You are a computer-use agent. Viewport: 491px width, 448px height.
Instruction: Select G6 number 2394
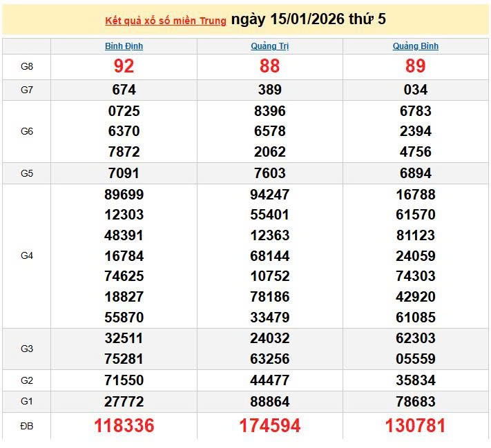click(416, 131)
